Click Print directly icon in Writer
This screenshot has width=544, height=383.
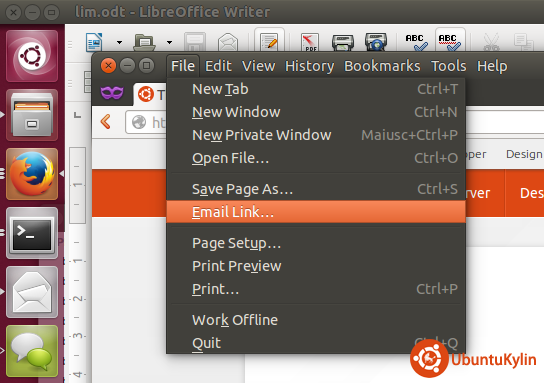pos(343,42)
